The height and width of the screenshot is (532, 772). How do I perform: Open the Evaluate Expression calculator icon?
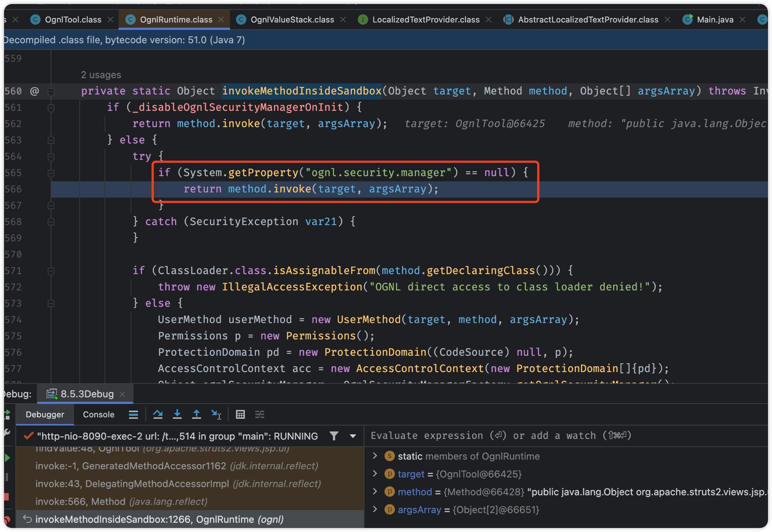tap(240, 414)
